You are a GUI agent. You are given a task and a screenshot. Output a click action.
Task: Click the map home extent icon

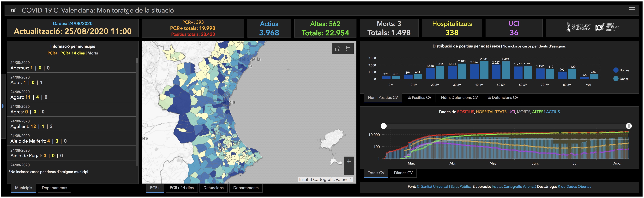pos(337,48)
